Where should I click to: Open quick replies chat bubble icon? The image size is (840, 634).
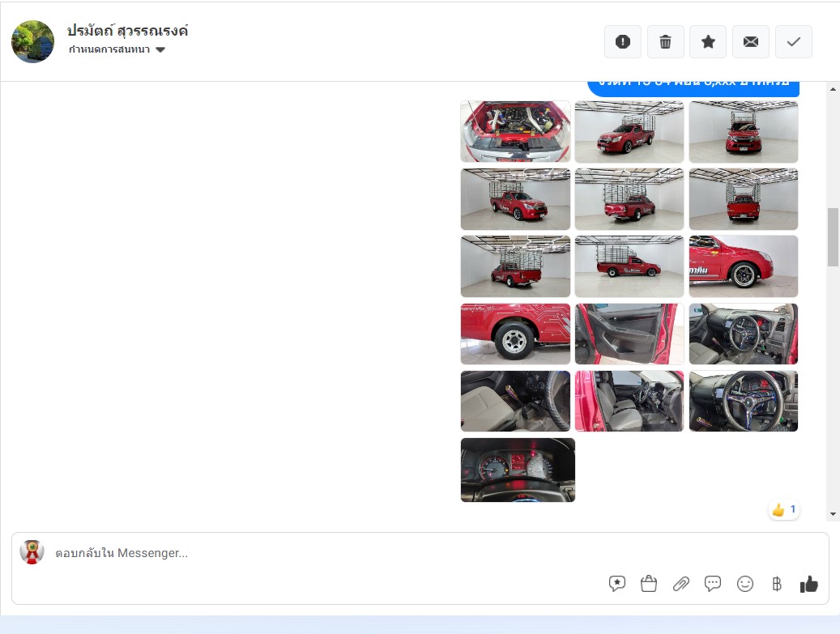pyautogui.click(x=713, y=583)
